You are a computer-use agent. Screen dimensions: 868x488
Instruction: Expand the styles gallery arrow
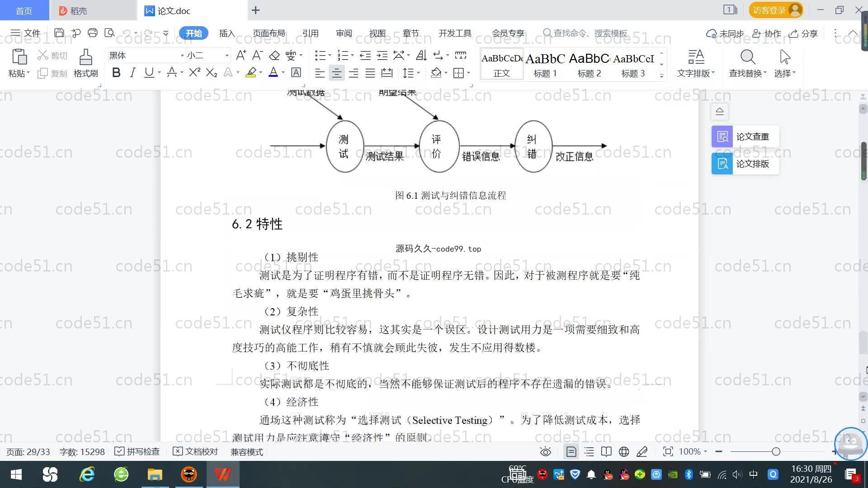(x=661, y=76)
